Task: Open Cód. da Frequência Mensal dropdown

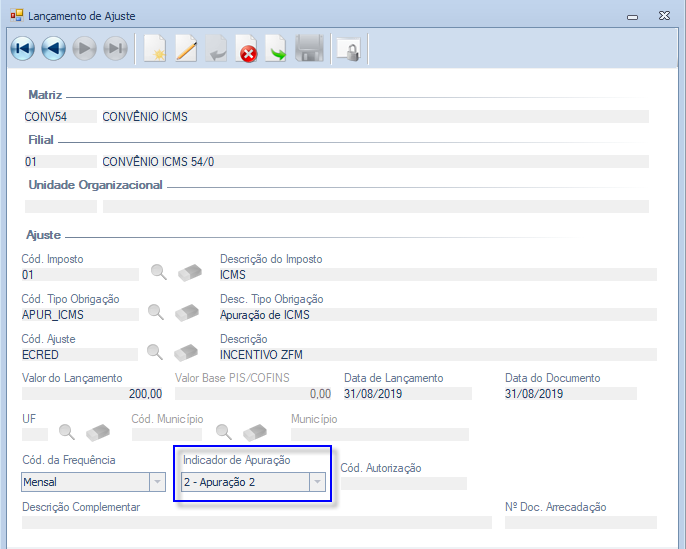Action: [157, 482]
